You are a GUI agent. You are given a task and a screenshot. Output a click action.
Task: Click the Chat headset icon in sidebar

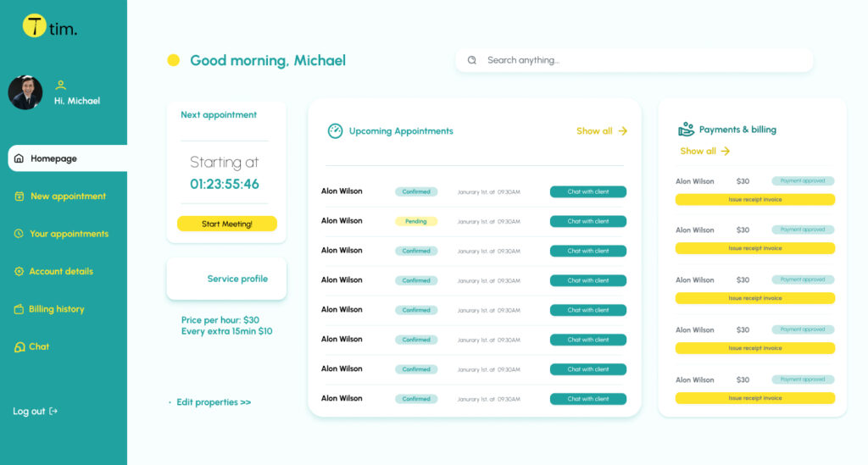pos(19,347)
